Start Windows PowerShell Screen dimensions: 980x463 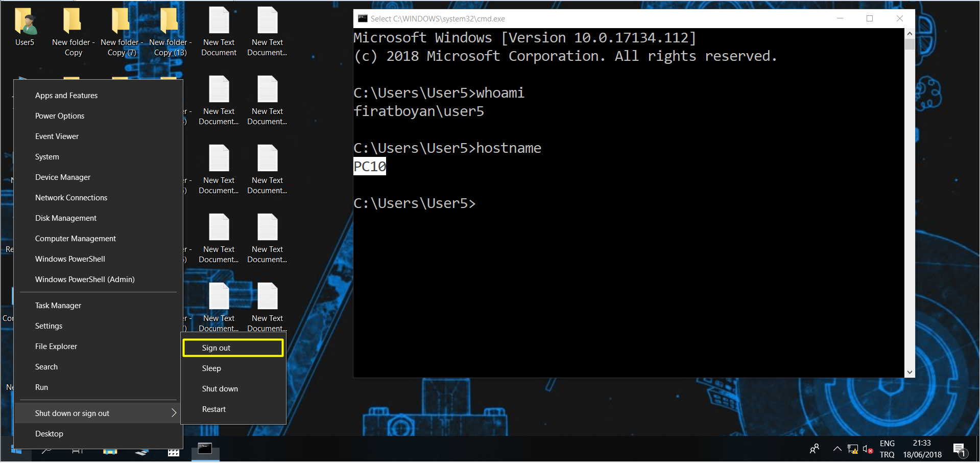(98, 259)
